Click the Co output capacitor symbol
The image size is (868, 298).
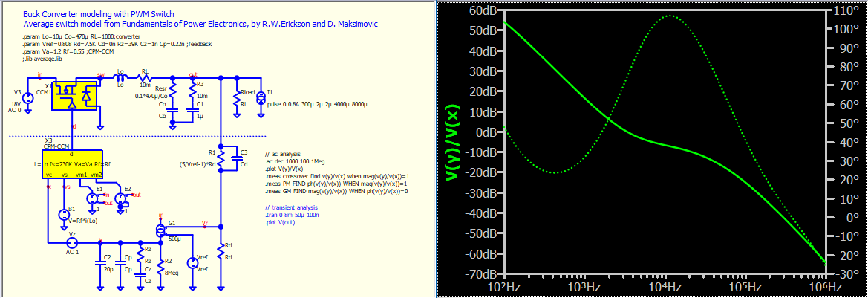(x=172, y=110)
